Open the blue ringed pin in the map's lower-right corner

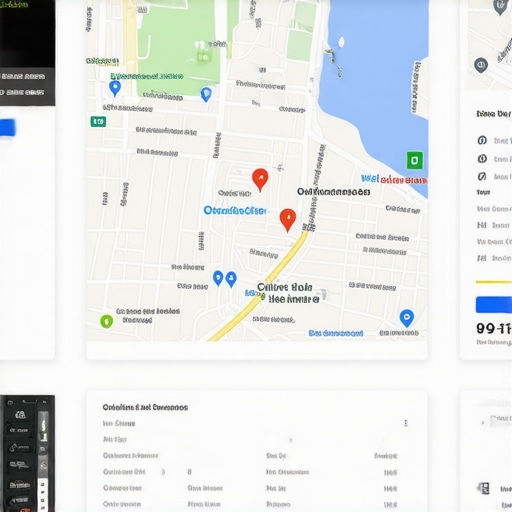pos(407,318)
